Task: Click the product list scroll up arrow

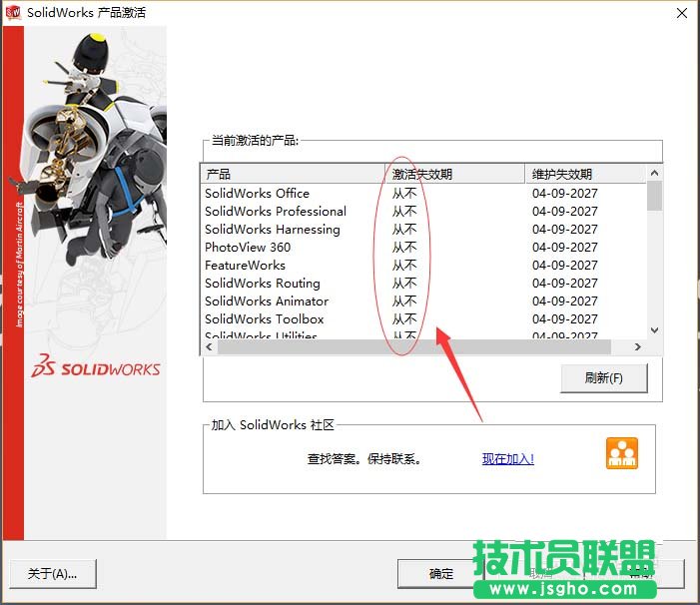Action: coord(654,173)
